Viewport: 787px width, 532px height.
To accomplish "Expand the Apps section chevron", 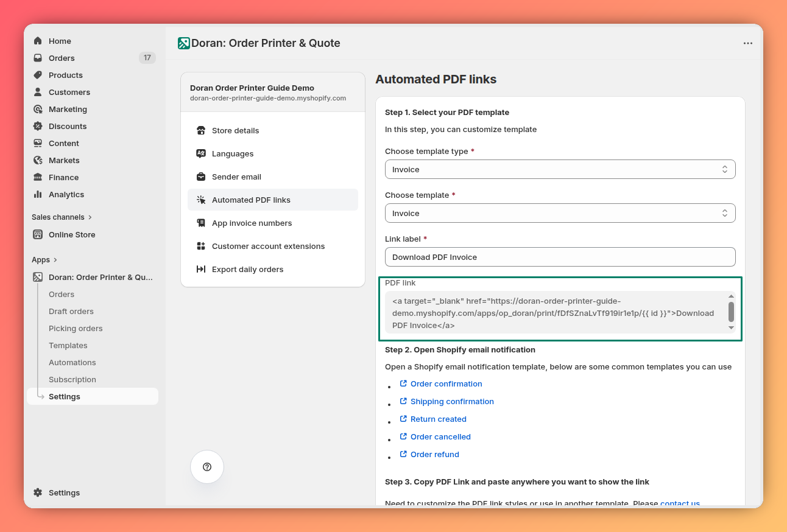I will point(55,260).
